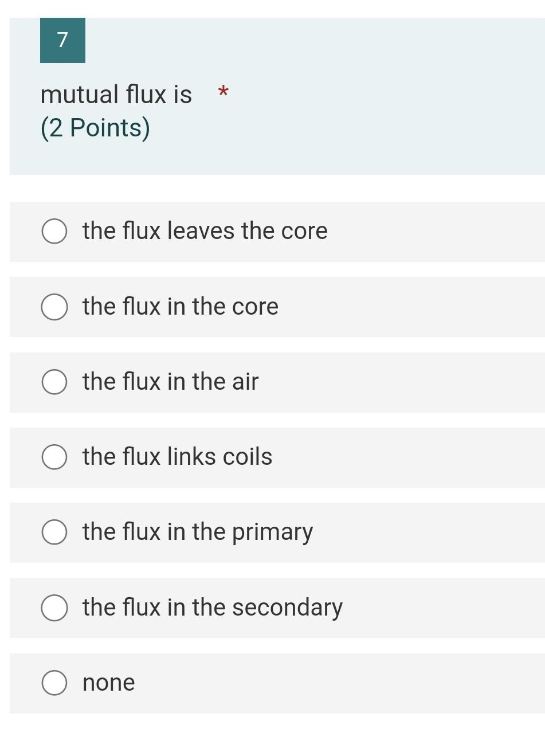Viewport: 545px width, 756px height.
Task: Click the 'the flux in the core' option label
Action: coord(180,306)
